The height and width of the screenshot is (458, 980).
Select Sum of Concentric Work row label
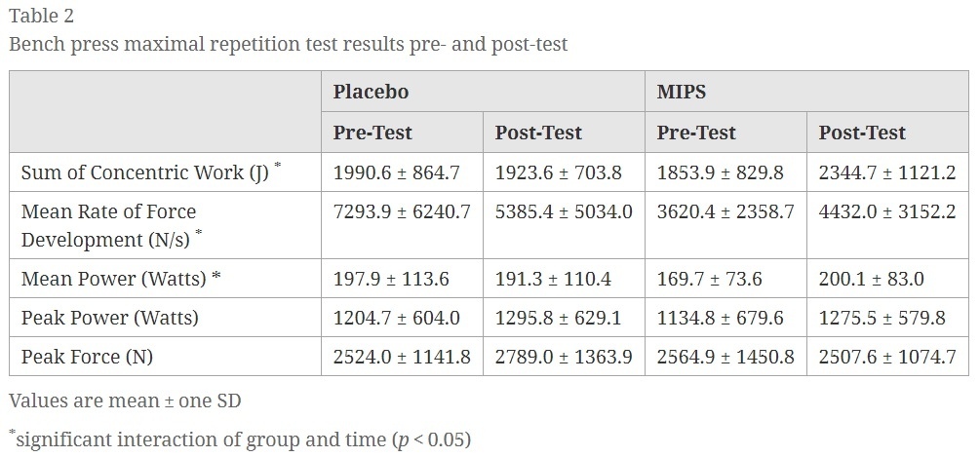(151, 172)
